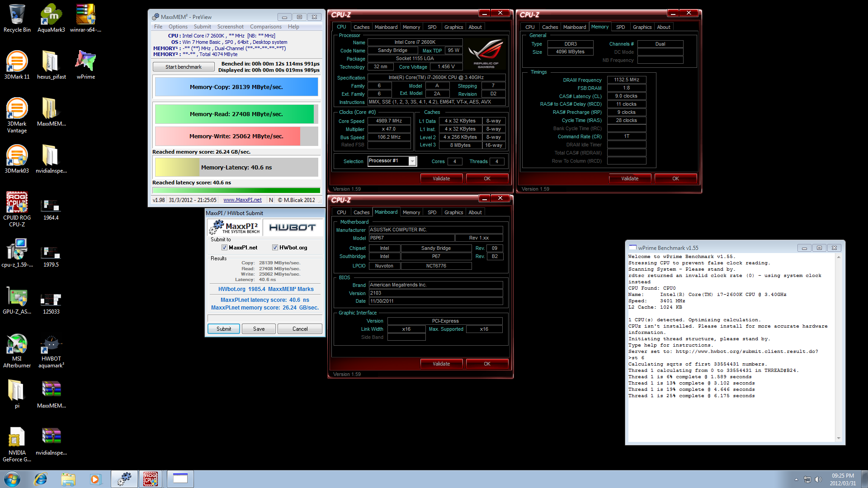The image size is (868, 488).
Task: Open the pi folder on desktop
Action: (x=17, y=394)
